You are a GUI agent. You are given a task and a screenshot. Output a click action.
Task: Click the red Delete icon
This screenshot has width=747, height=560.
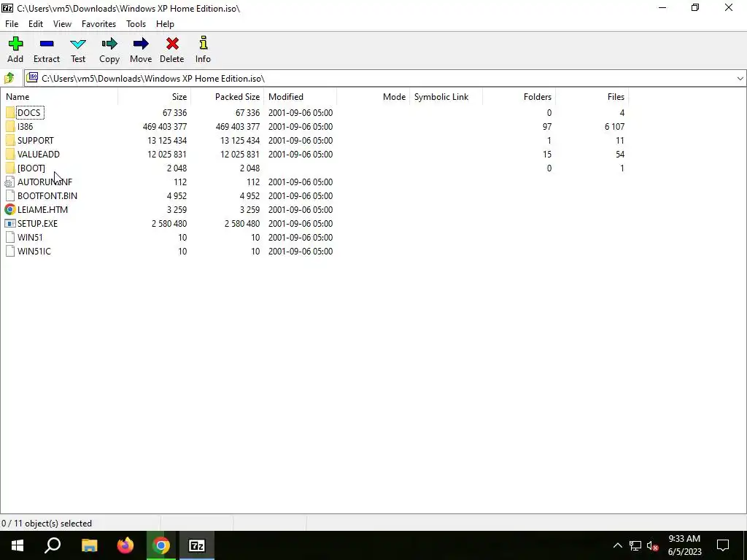tap(172, 44)
